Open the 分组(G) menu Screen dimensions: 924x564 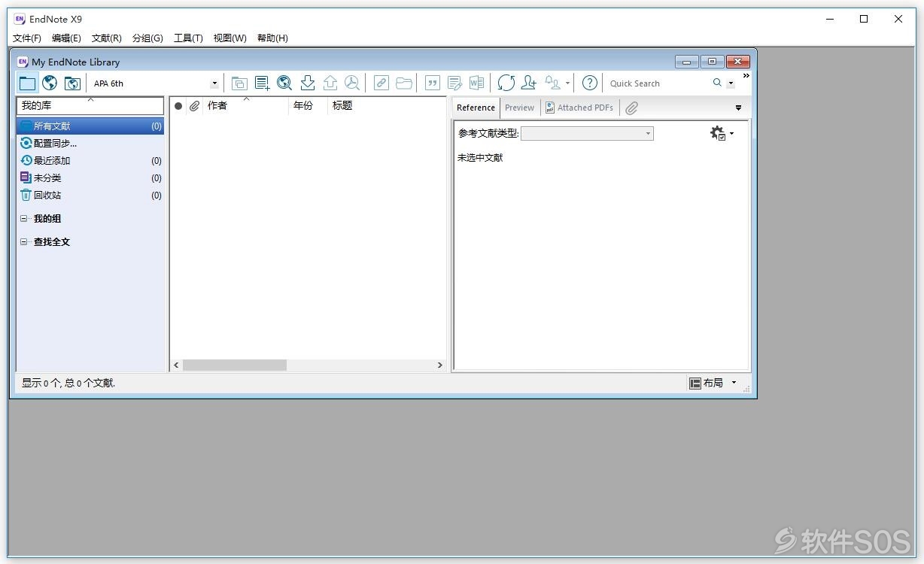click(x=147, y=38)
